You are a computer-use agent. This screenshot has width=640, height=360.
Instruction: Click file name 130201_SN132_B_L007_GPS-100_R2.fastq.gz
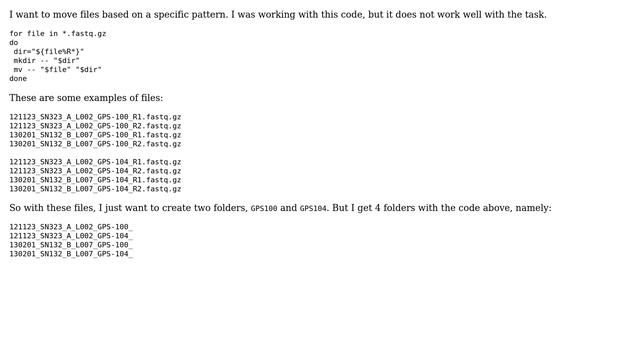pos(95,144)
